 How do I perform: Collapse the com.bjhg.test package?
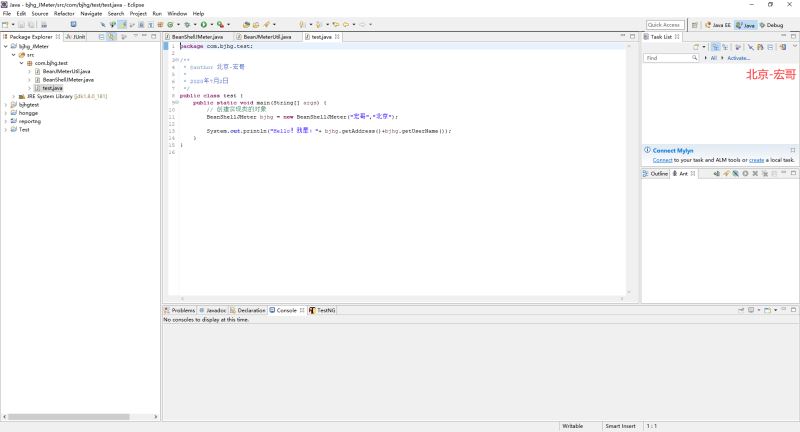coord(22,63)
